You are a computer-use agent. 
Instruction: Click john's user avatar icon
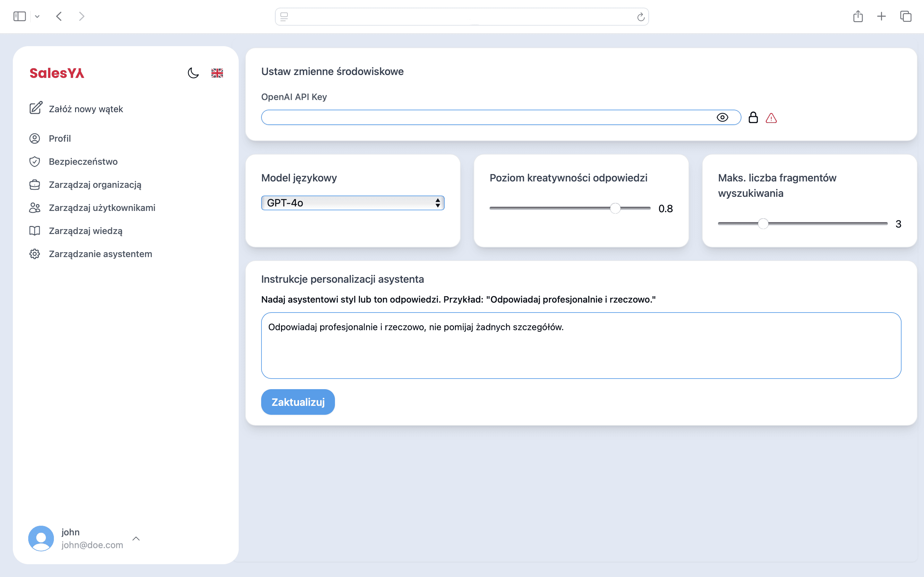pyautogui.click(x=41, y=538)
